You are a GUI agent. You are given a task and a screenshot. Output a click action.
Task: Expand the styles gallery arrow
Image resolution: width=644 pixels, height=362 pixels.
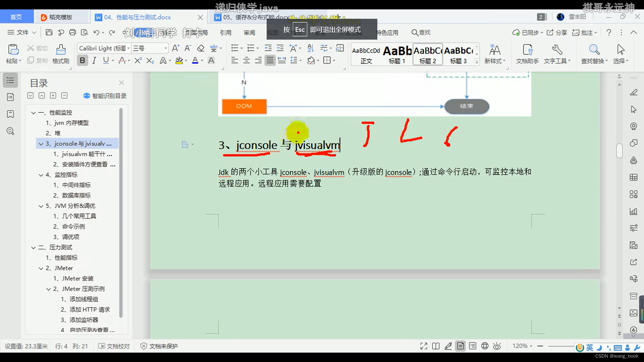pos(477,62)
